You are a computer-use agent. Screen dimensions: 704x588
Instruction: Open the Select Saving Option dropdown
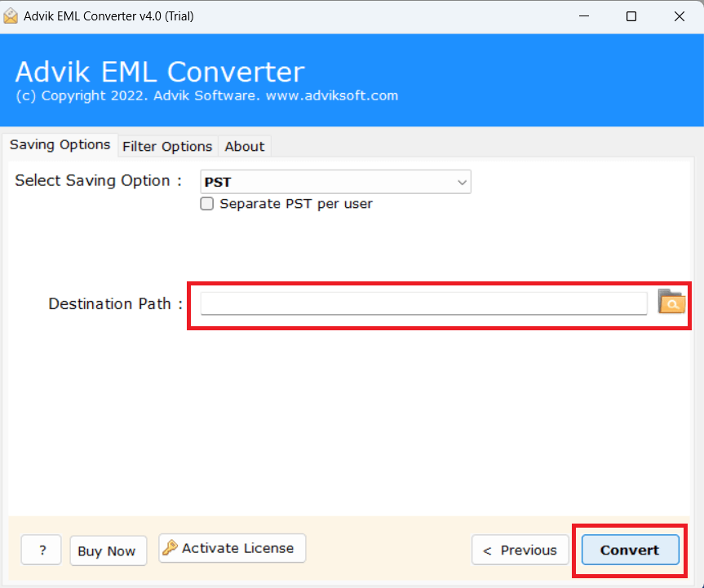pos(335,182)
